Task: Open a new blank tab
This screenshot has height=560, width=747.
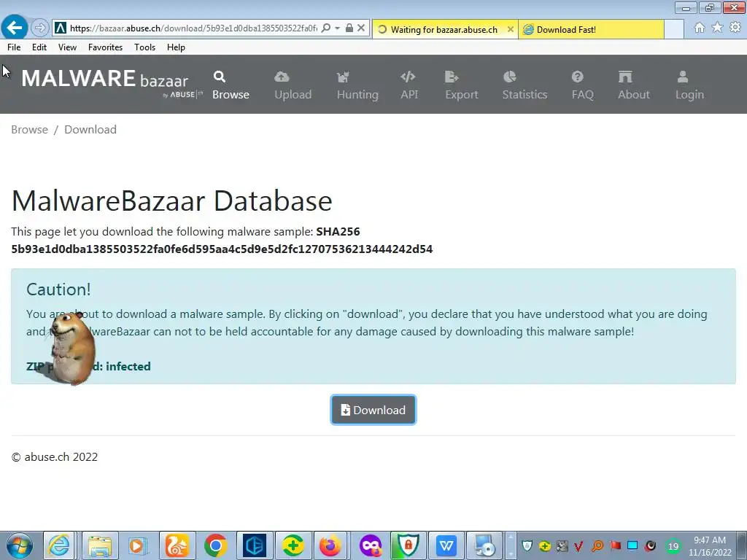Action: pyautogui.click(x=674, y=29)
